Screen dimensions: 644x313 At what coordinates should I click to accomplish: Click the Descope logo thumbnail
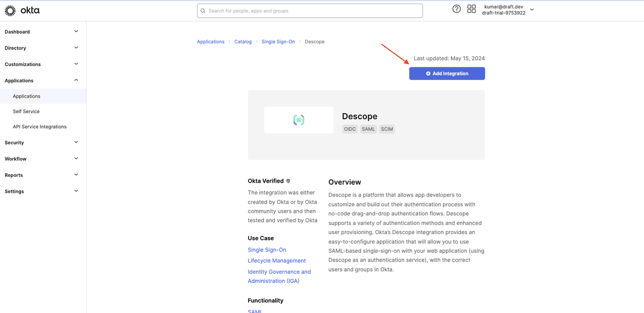click(298, 120)
